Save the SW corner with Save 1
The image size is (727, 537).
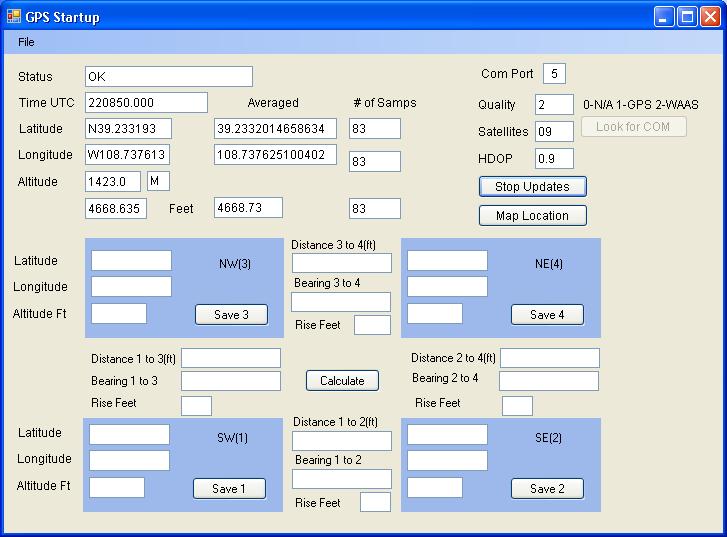(229, 489)
